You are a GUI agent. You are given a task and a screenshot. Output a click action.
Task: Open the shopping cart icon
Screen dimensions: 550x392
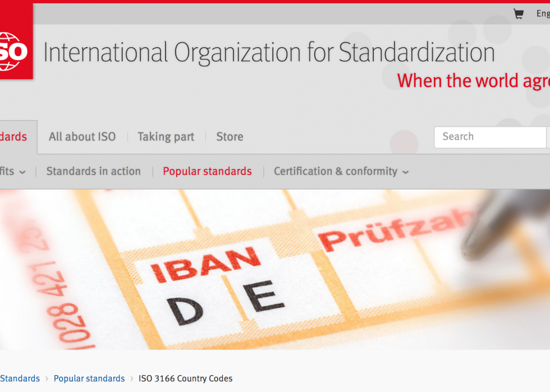pos(519,13)
